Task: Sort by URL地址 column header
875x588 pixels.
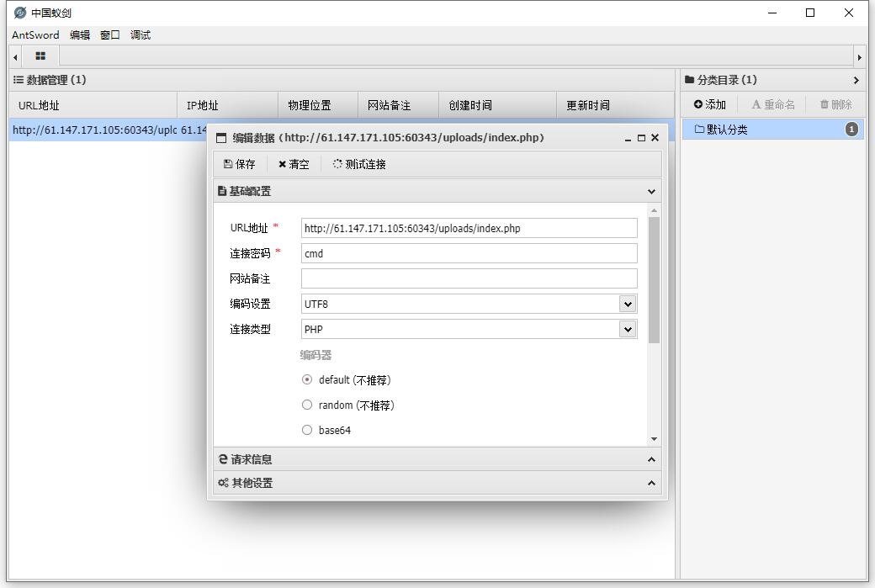Action: [93, 105]
